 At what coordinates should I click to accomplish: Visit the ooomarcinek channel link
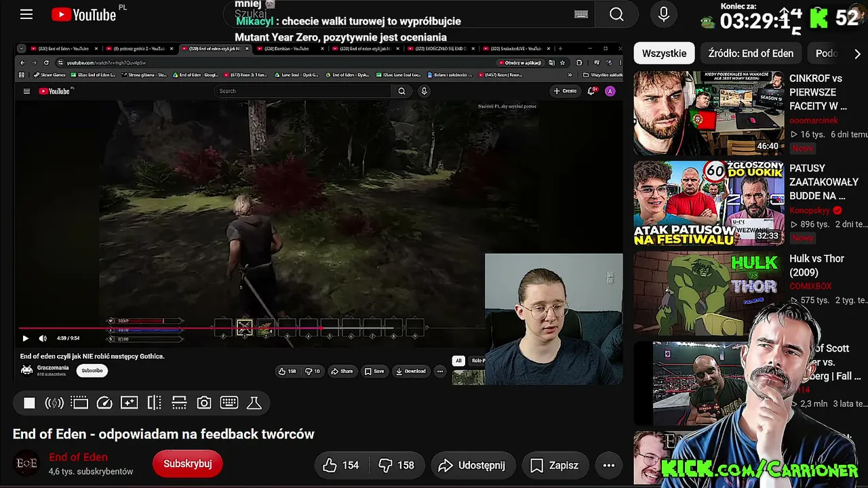[x=814, y=120]
